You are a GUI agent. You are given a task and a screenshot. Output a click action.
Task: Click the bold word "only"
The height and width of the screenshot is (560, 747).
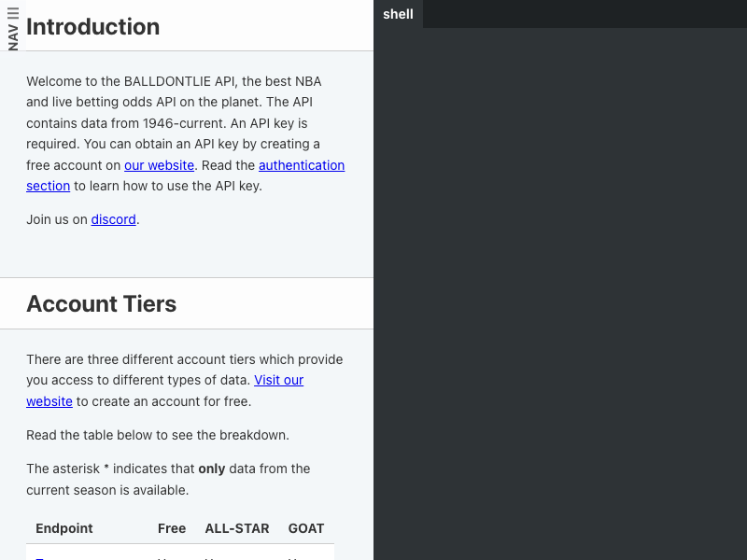click(212, 469)
